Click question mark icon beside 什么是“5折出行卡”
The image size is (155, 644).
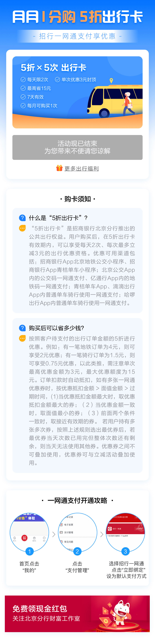pyautogui.click(x=22, y=218)
